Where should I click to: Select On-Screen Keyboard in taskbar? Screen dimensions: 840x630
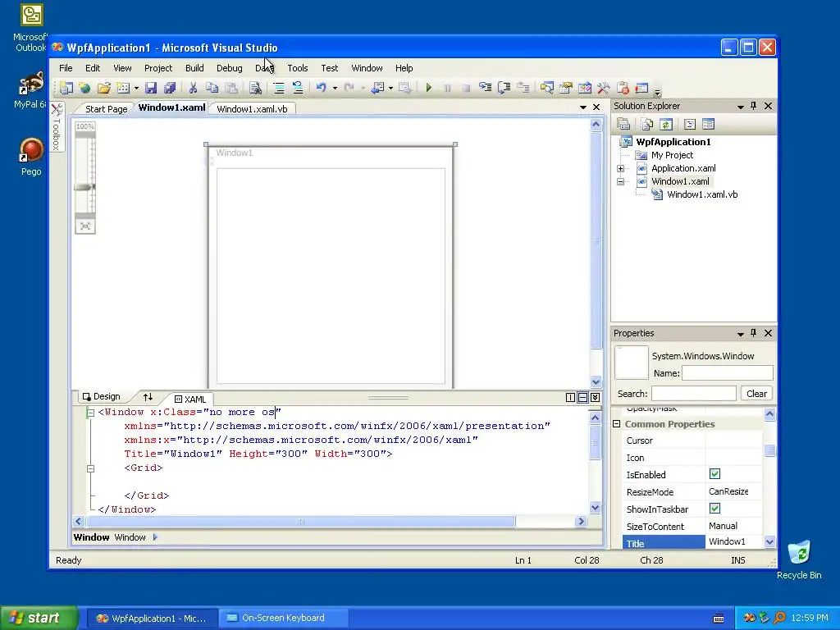point(283,618)
